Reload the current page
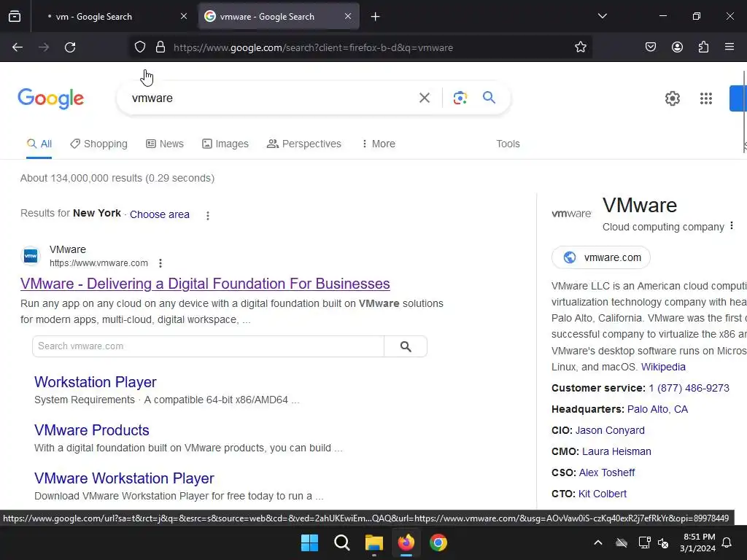 pos(70,47)
